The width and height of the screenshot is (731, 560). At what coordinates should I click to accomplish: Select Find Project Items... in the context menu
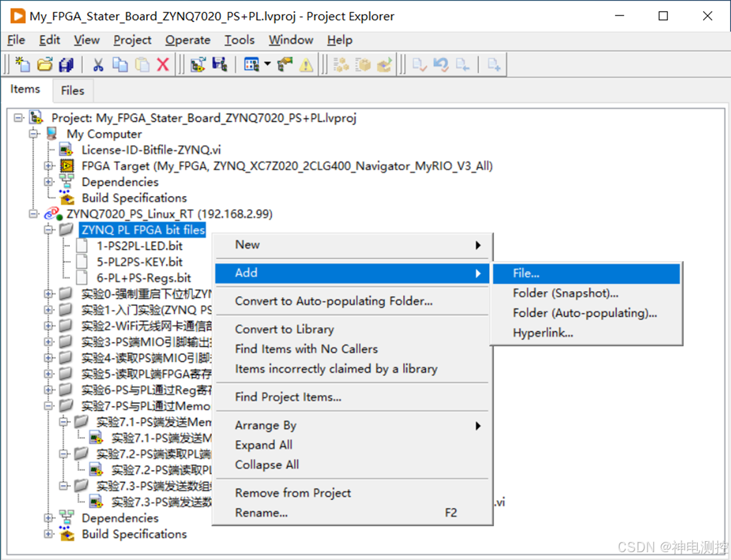click(352, 397)
